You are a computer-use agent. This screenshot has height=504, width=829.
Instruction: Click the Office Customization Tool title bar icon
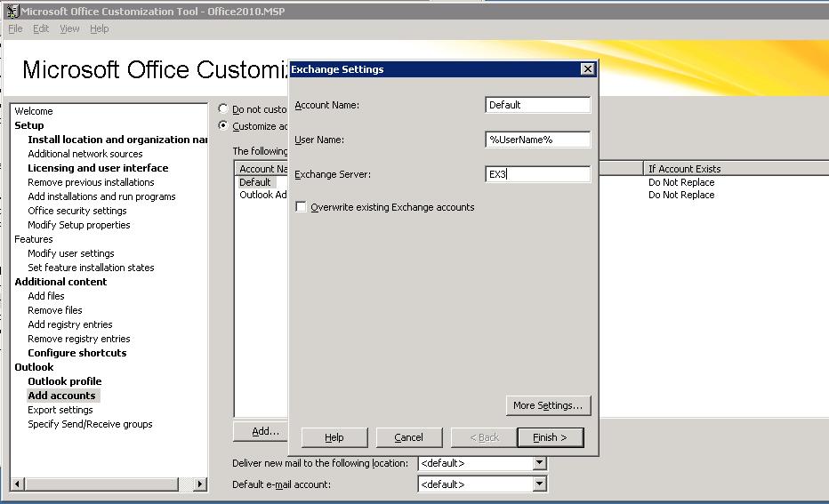coord(12,11)
